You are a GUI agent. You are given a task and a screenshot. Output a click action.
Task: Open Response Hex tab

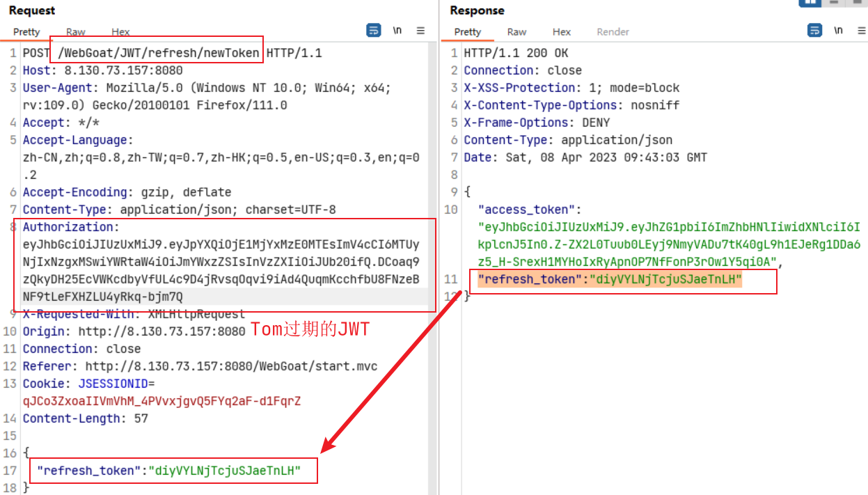[561, 32]
